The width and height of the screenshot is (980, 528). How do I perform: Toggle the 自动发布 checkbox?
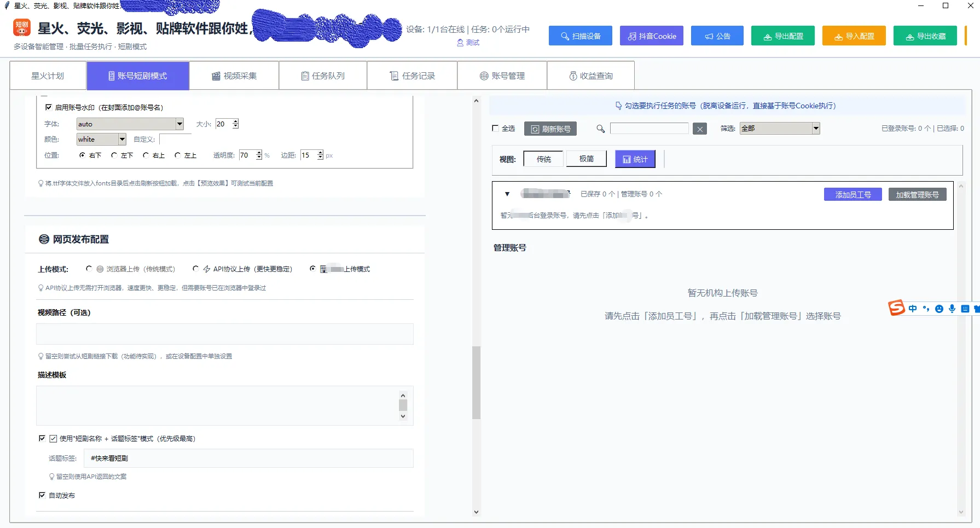coord(42,495)
